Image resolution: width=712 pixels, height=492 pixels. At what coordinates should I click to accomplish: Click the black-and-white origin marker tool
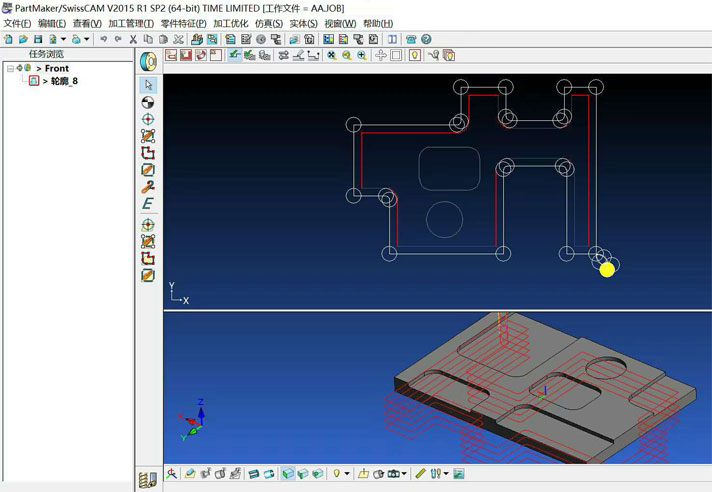pyautogui.click(x=148, y=102)
